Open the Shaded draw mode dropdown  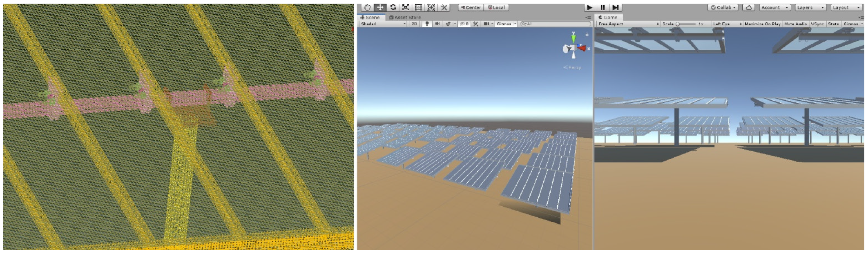pyautogui.click(x=383, y=24)
